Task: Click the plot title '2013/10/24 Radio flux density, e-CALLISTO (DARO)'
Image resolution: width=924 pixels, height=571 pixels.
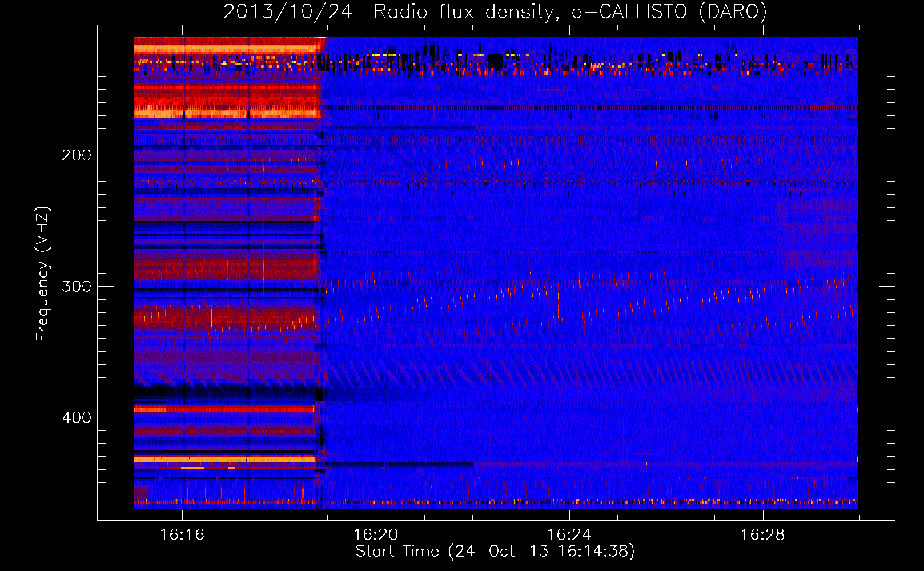Action: (495, 11)
